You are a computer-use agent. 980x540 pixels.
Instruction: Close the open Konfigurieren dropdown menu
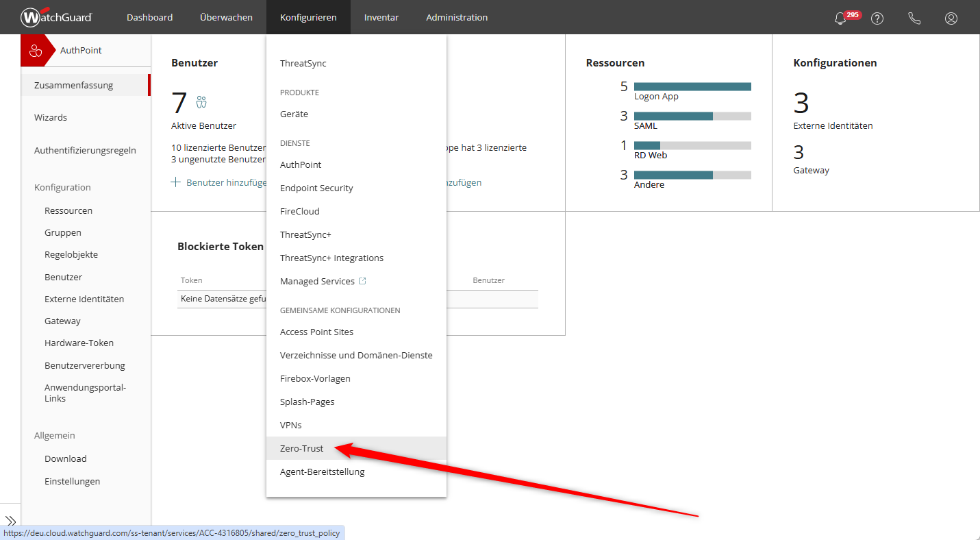(308, 17)
